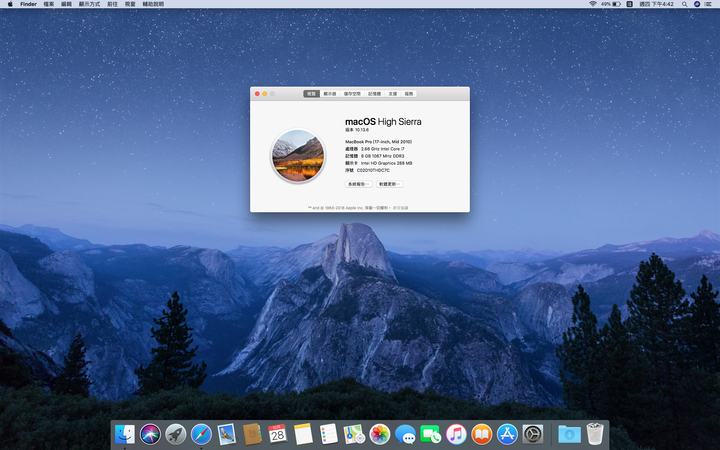Viewport: 720px width, 450px height.
Task: Open the Finder menu
Action: (28, 4)
